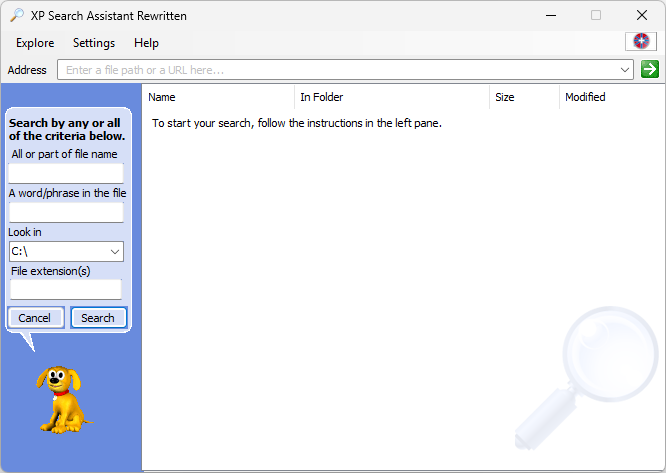Click the magnifier app icon in title bar
666x473 pixels.
coord(17,15)
